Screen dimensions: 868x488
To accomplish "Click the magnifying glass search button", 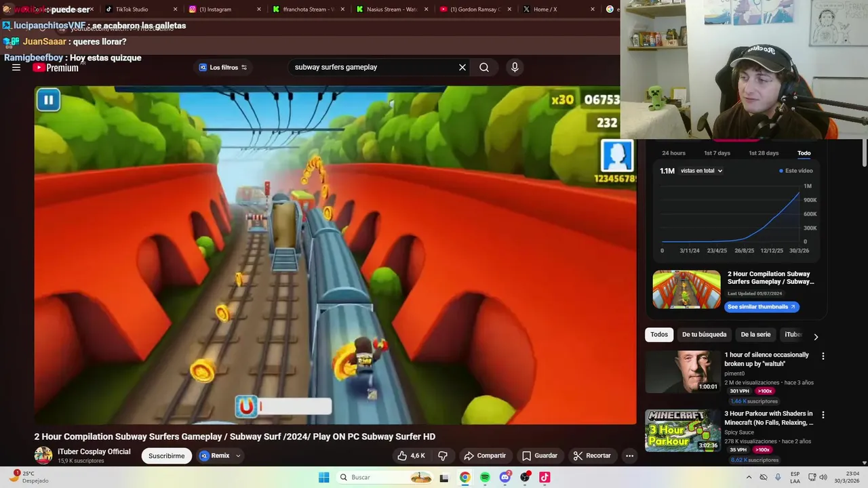I will pyautogui.click(x=484, y=67).
